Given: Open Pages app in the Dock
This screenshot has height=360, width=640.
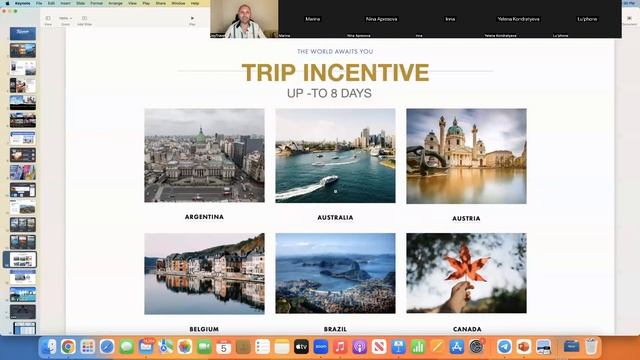Looking at the screenshot, I should pyautogui.click(x=437, y=347).
